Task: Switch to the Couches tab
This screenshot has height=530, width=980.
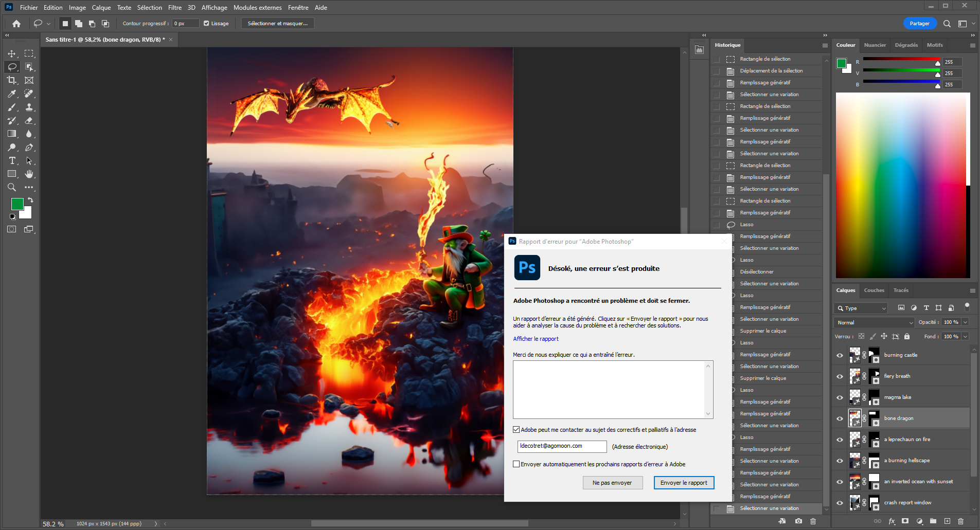Action: 874,290
